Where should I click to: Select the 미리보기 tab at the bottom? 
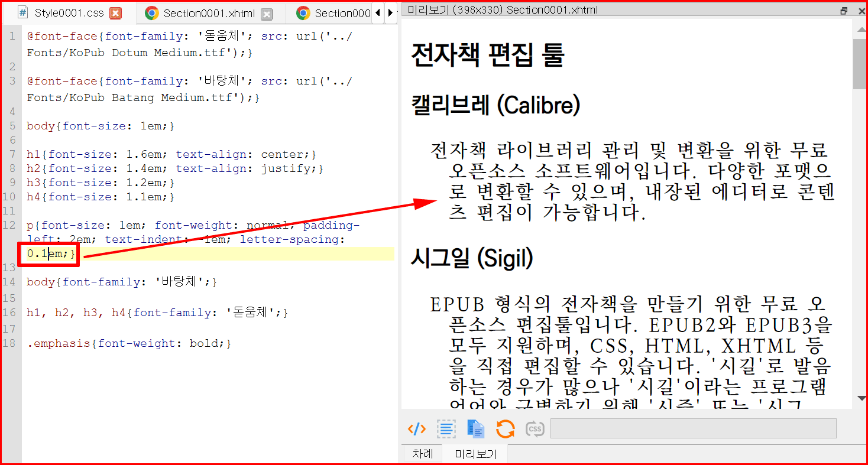[476, 454]
